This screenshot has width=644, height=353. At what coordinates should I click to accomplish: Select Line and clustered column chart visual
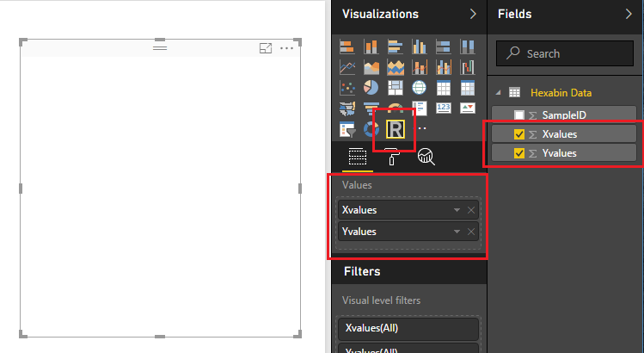pos(443,67)
